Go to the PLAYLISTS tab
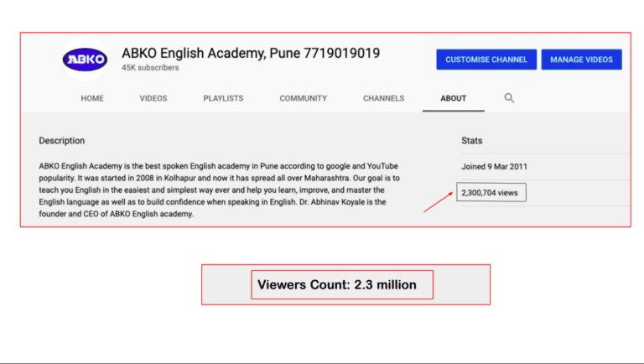The width and height of the screenshot is (644, 364). coord(223,99)
